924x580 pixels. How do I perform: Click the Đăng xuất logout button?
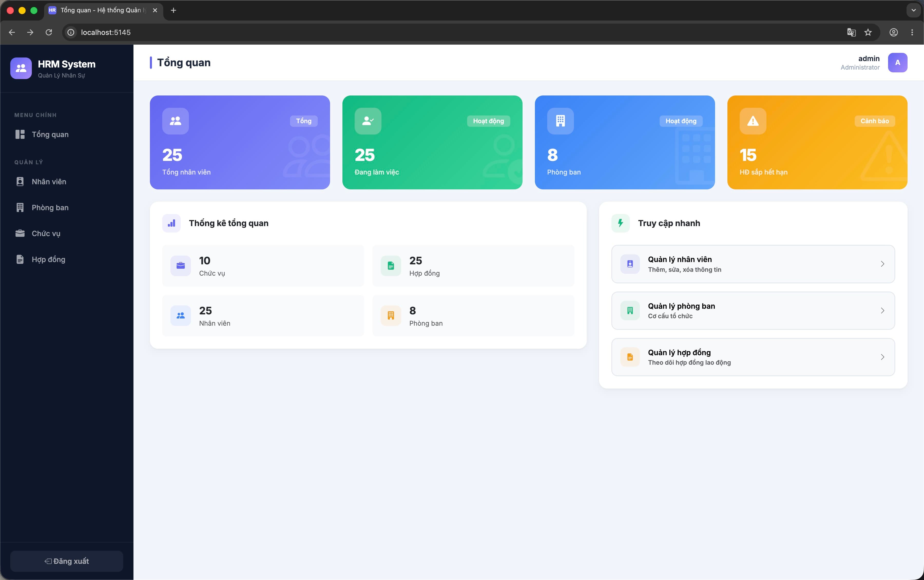coord(67,561)
